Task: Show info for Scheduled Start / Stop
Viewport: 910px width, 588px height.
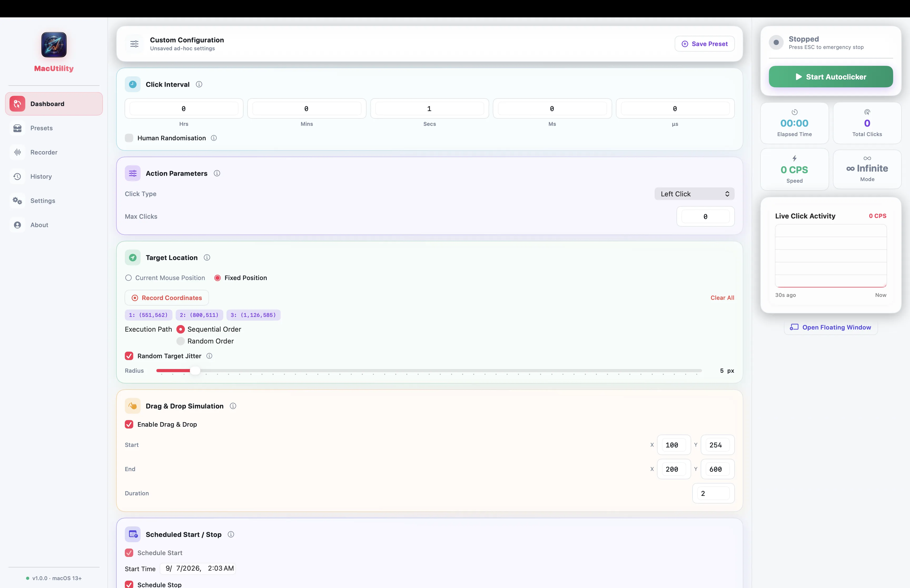Action: (x=231, y=535)
